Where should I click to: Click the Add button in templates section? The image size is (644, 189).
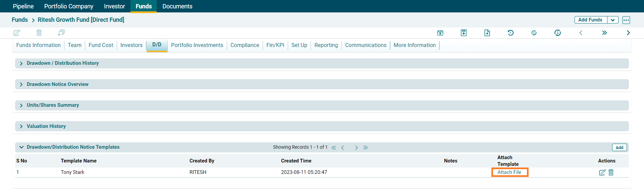pos(619,147)
